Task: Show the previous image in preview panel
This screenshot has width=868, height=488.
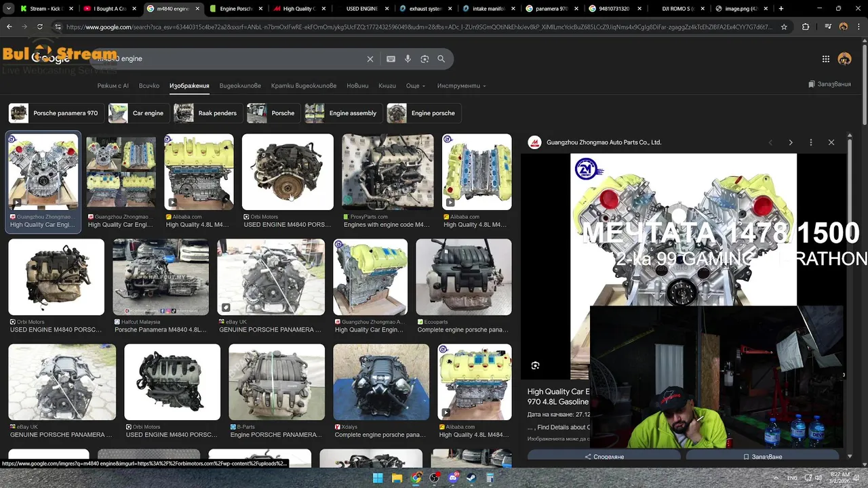Action: [770, 142]
